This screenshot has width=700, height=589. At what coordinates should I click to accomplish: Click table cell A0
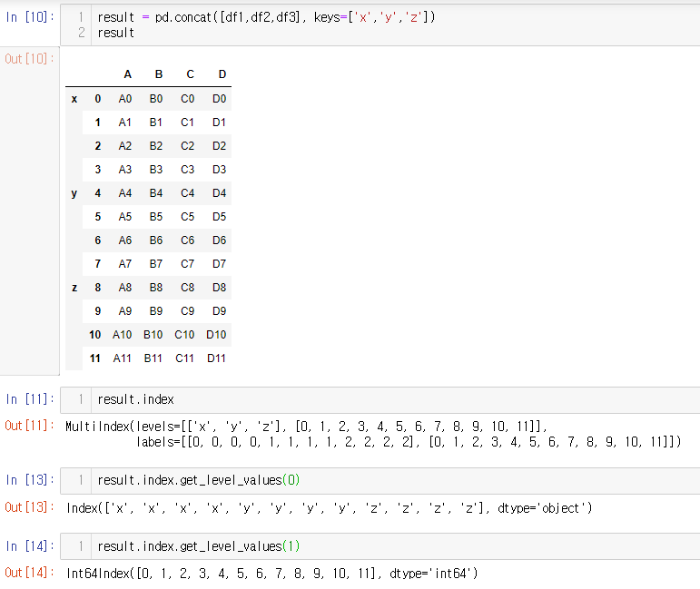pyautogui.click(x=125, y=99)
